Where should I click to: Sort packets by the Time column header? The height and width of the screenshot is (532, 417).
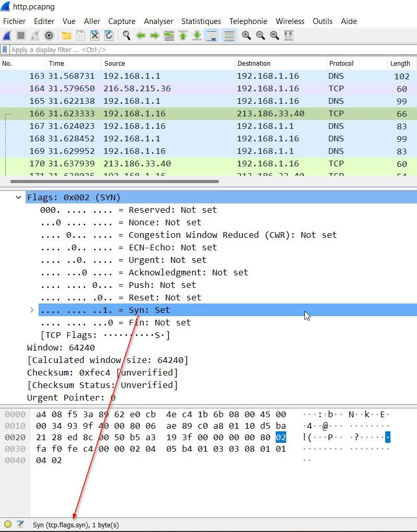point(73,64)
